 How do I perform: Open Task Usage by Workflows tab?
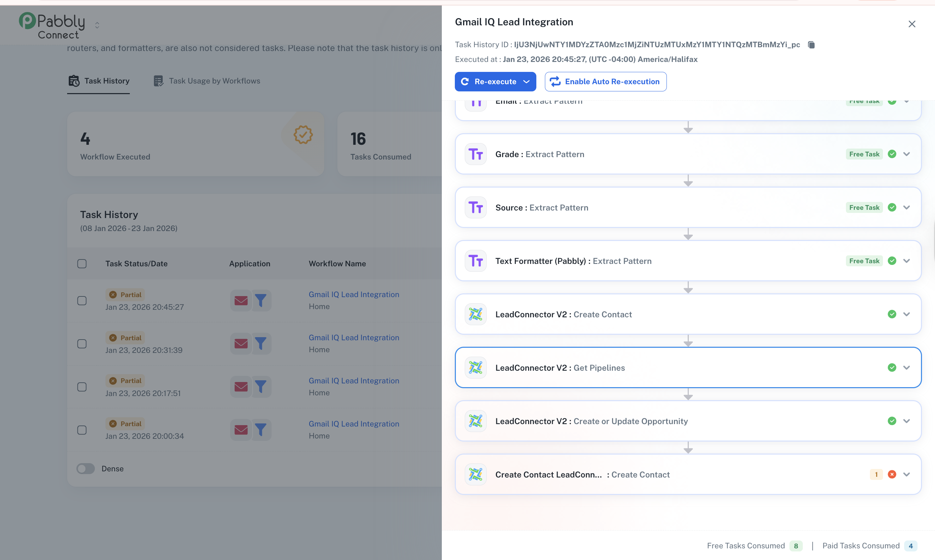(x=207, y=81)
